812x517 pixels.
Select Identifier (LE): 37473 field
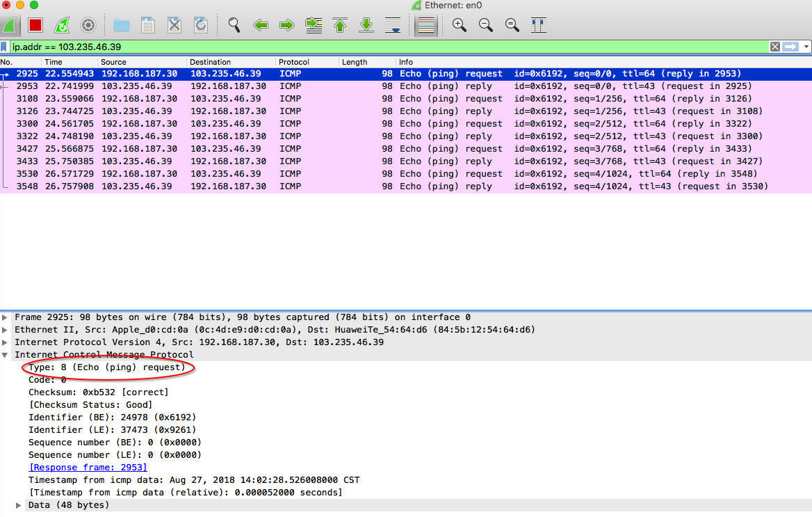coord(113,429)
